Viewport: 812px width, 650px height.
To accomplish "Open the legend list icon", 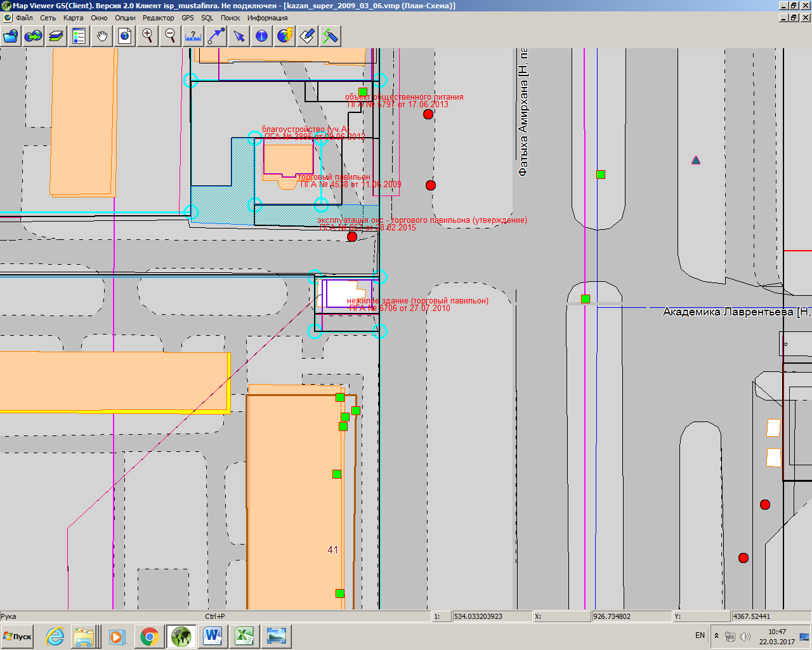I will [79, 36].
